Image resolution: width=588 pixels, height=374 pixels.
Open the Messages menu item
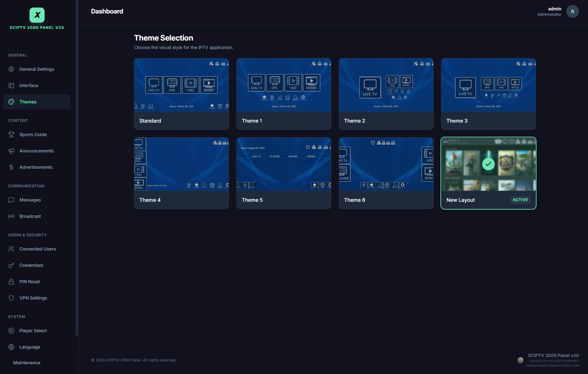(30, 200)
